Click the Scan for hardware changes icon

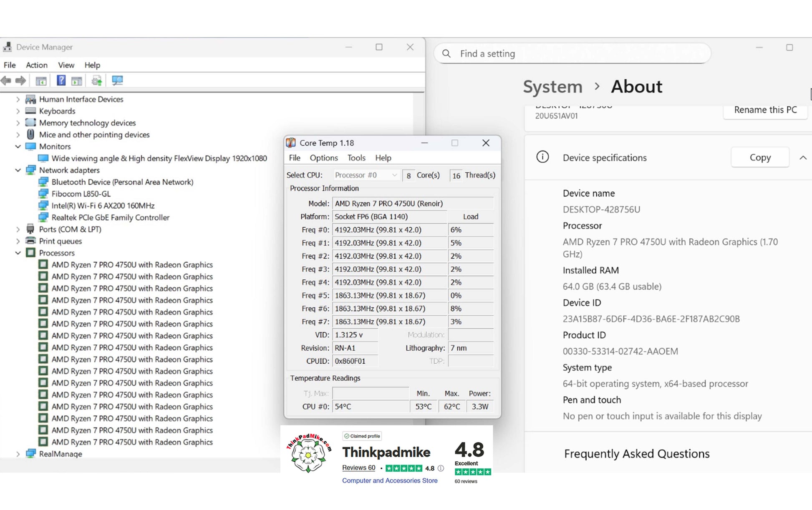[x=117, y=80]
